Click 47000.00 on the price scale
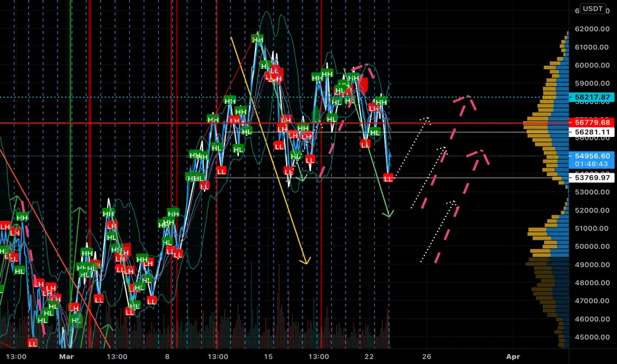617x364 pixels. tap(592, 300)
